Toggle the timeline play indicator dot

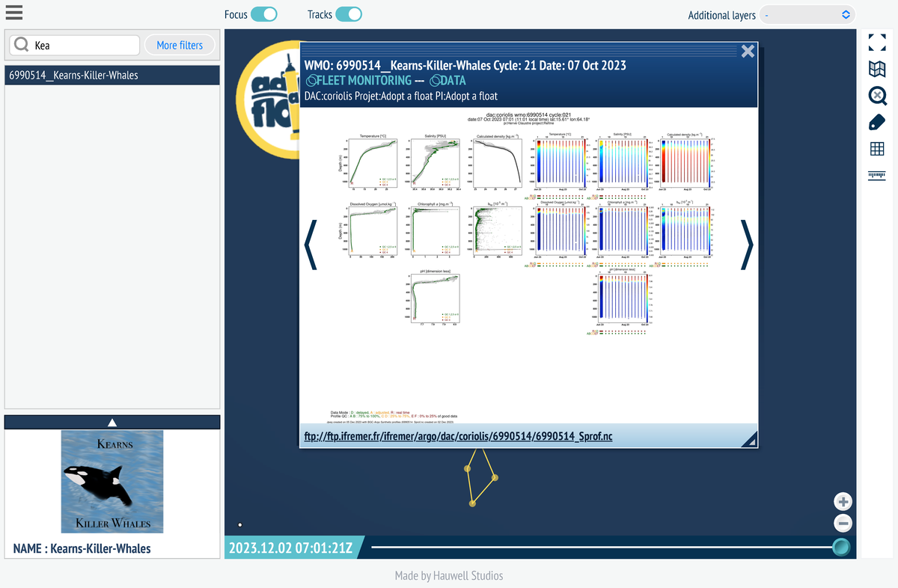240,524
